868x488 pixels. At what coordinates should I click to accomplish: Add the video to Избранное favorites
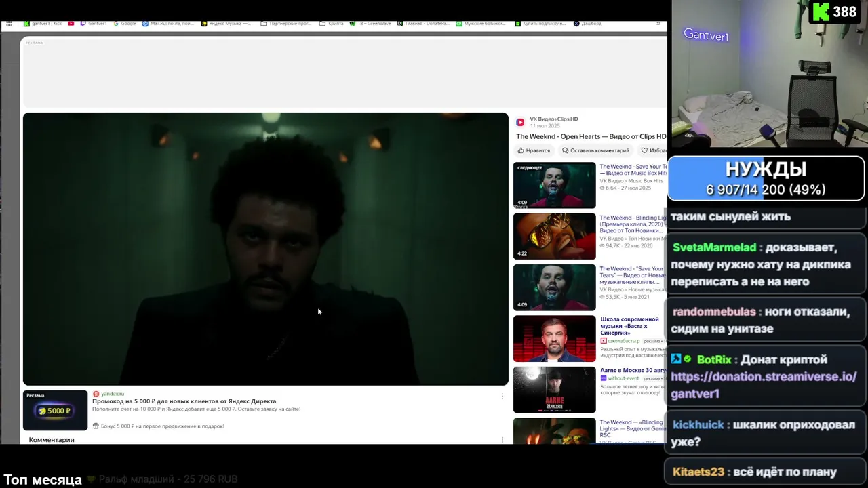coord(654,150)
